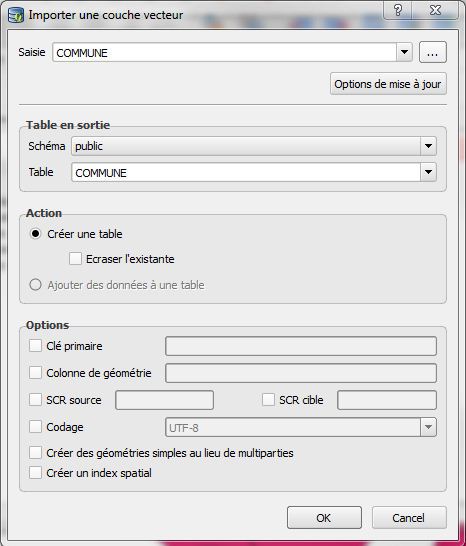Enable Créer un index spatial
Screen dimensions: 466x546
point(35,473)
